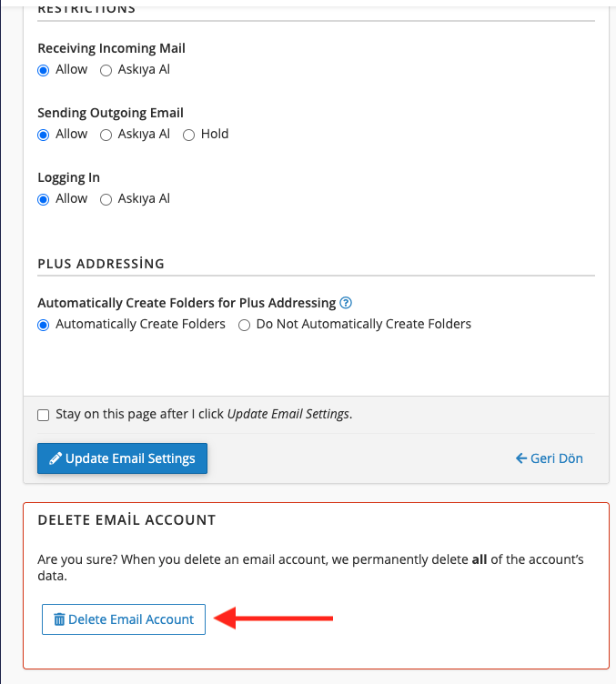This screenshot has width=616, height=684.
Task: Click the pencil icon on Update Email Settings
Action: (x=55, y=458)
